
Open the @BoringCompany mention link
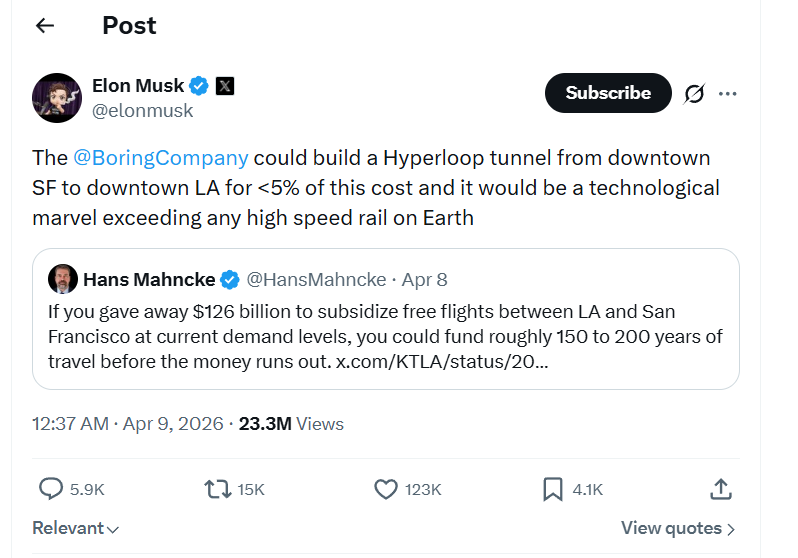click(160, 158)
